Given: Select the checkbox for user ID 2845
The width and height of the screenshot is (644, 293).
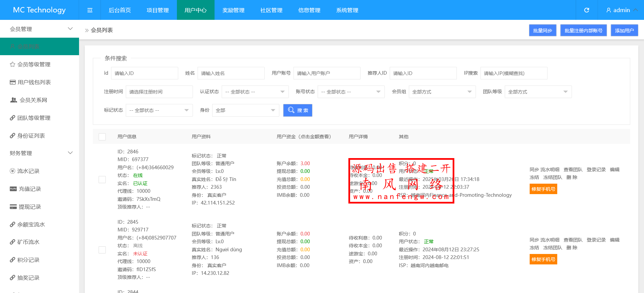Looking at the screenshot, I should coord(102,250).
